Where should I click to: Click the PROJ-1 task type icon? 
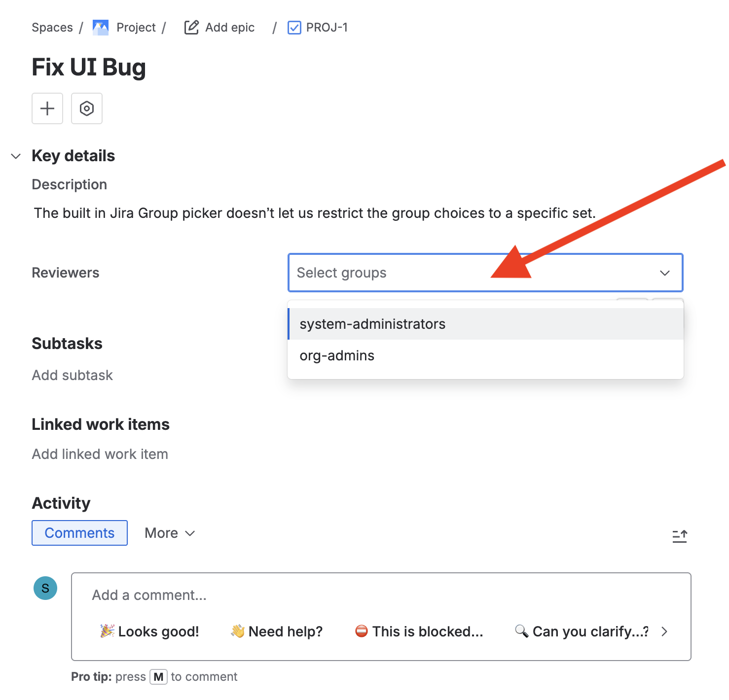pyautogui.click(x=294, y=28)
